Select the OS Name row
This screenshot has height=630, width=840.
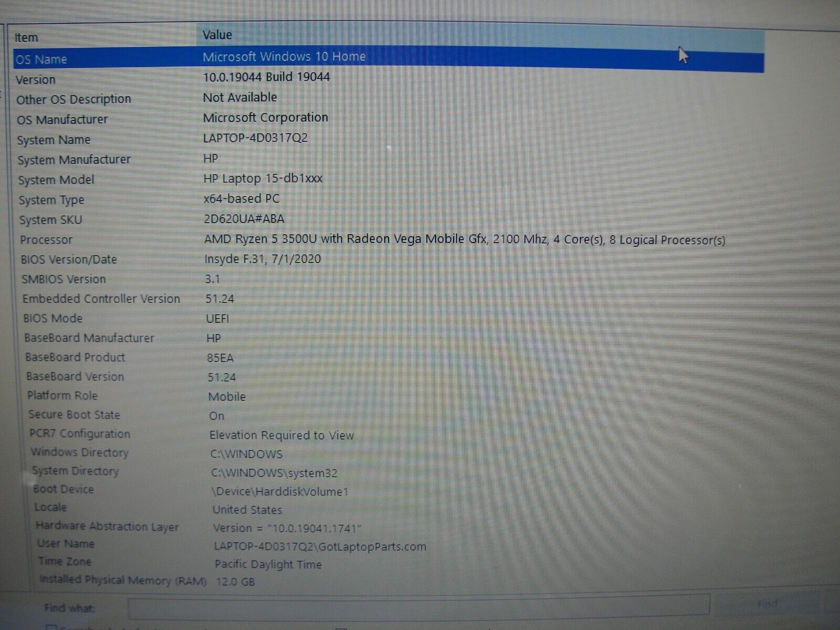[41, 59]
